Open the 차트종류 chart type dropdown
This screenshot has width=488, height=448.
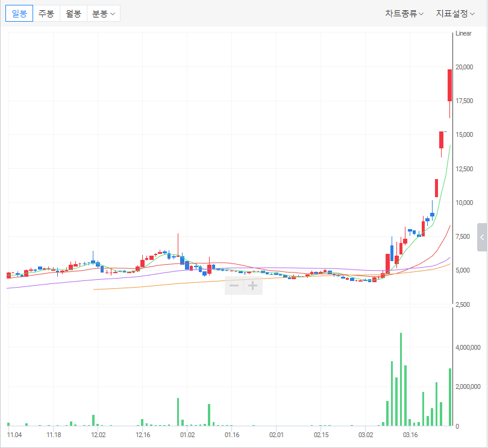pos(404,13)
